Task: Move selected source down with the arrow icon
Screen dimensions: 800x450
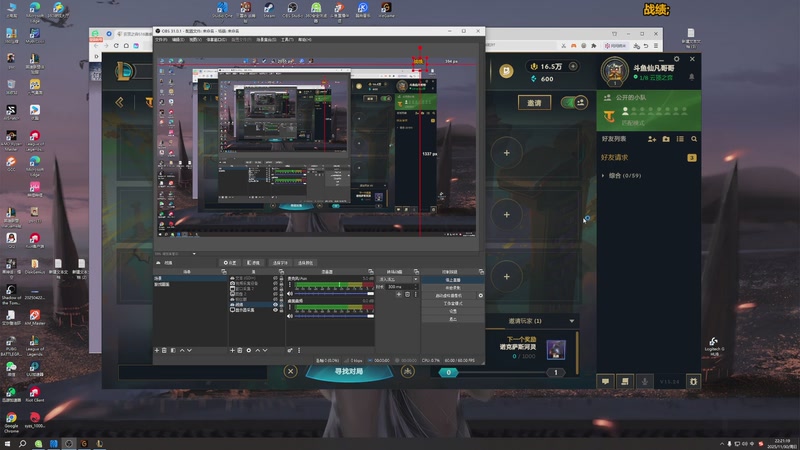Action: [x=265, y=351]
